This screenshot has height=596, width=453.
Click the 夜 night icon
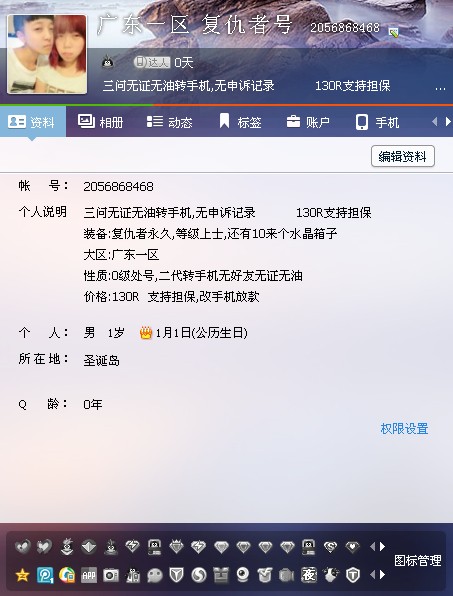pos(309,575)
